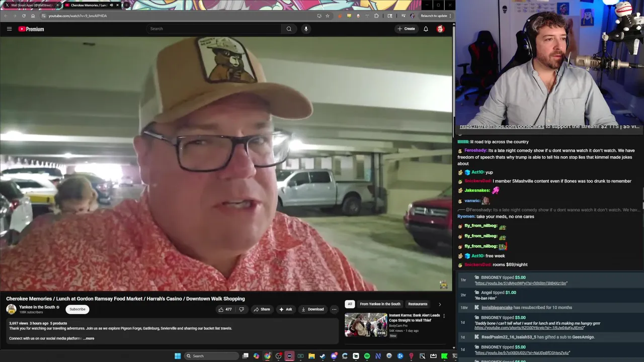
Task: Click Feroshady's username in chat
Action: (x=475, y=150)
